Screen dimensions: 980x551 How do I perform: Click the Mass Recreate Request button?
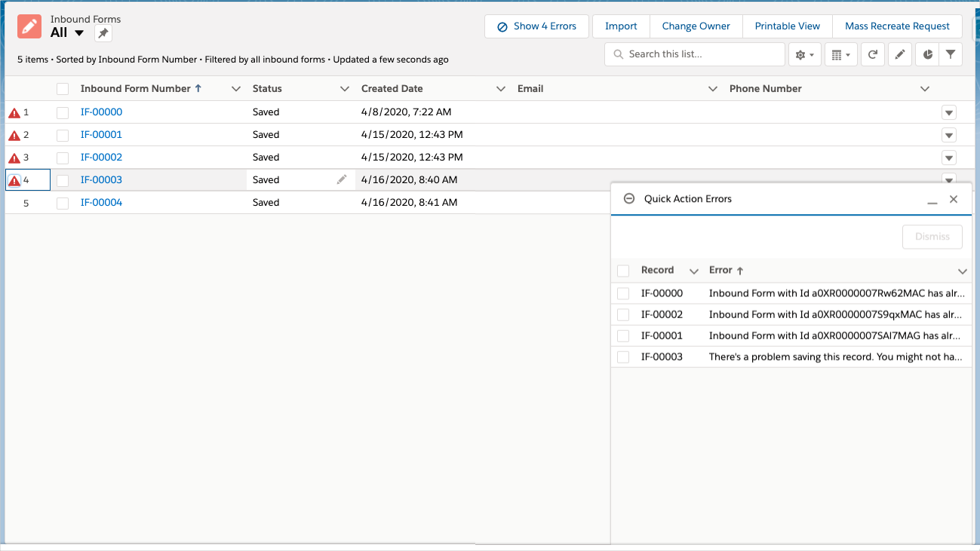click(x=897, y=26)
